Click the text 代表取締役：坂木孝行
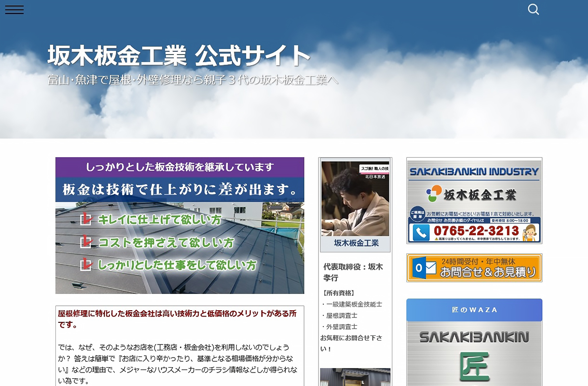588x386 pixels. pyautogui.click(x=353, y=272)
